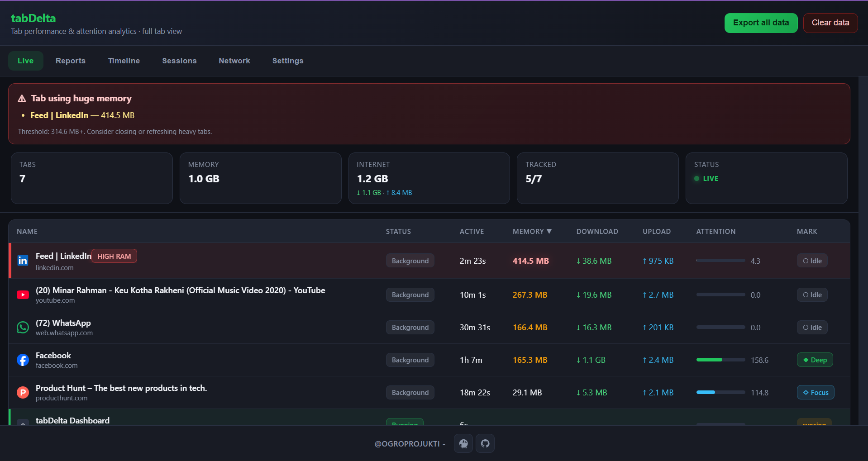Viewport: 868px width, 461px height.
Task: Click the web.whatsapp.com domain text
Action: point(64,333)
